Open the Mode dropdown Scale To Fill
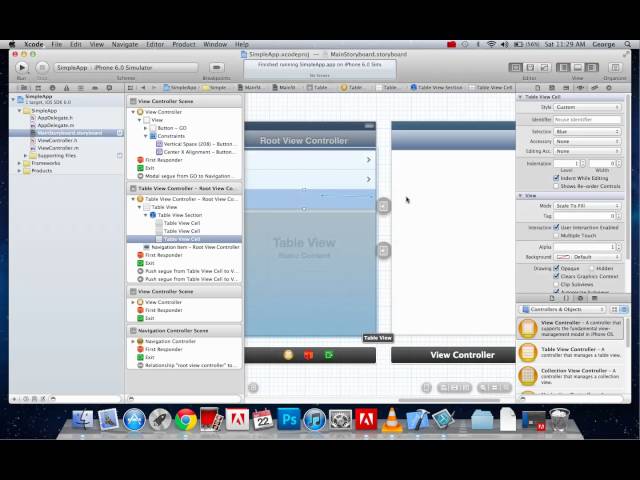The width and height of the screenshot is (640, 480). coord(587,206)
